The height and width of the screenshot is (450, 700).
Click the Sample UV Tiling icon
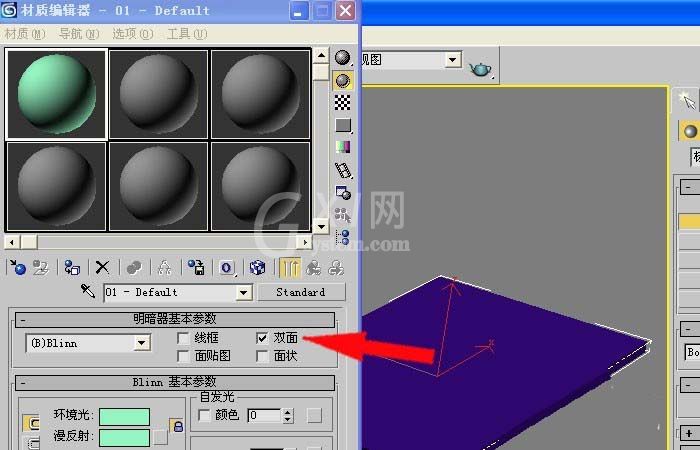[343, 125]
